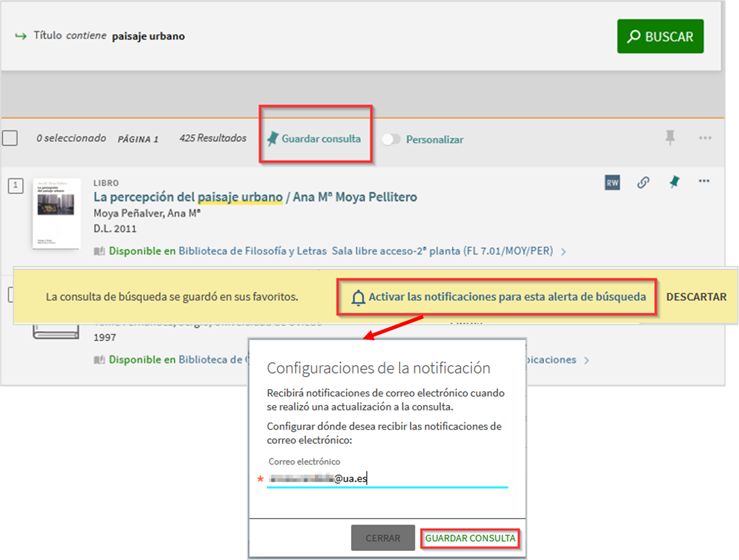This screenshot has height=560, width=739.
Task: Open the results toolbar three-dots menu
Action: [x=705, y=138]
